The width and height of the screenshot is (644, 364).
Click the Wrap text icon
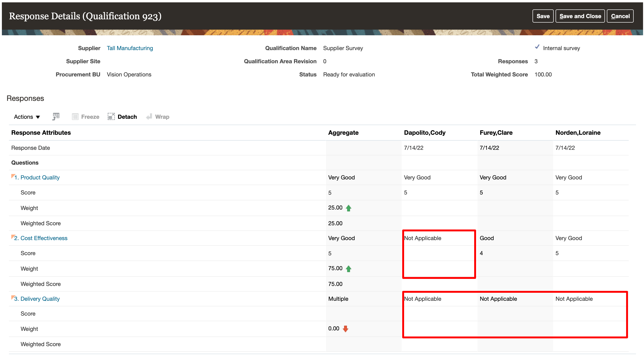tap(149, 117)
